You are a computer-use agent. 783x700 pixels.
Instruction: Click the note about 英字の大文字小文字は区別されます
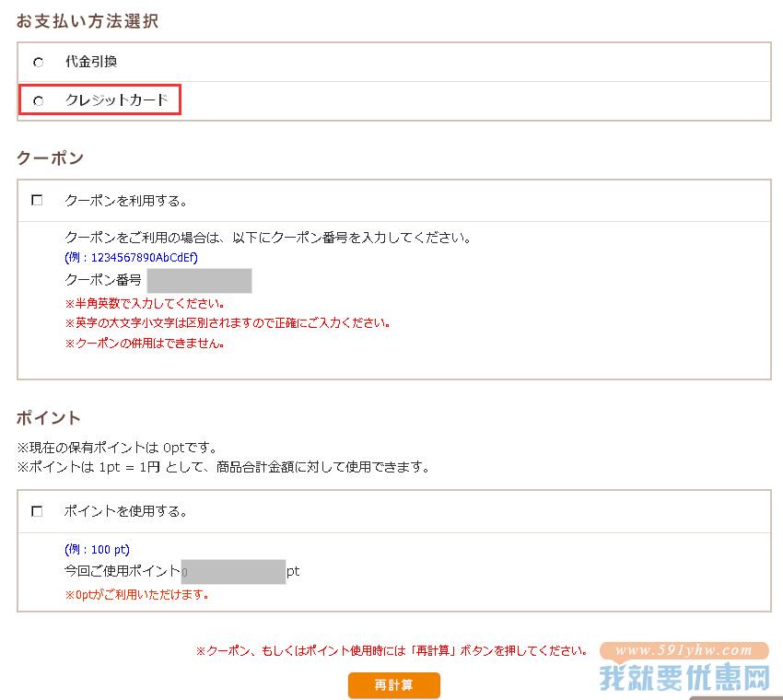tap(228, 323)
